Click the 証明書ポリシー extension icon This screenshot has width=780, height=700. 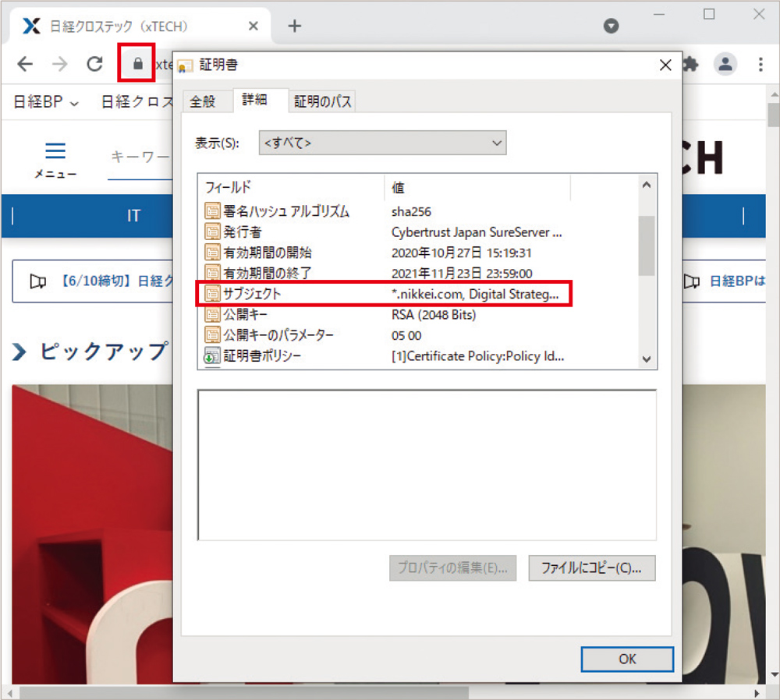coord(212,356)
